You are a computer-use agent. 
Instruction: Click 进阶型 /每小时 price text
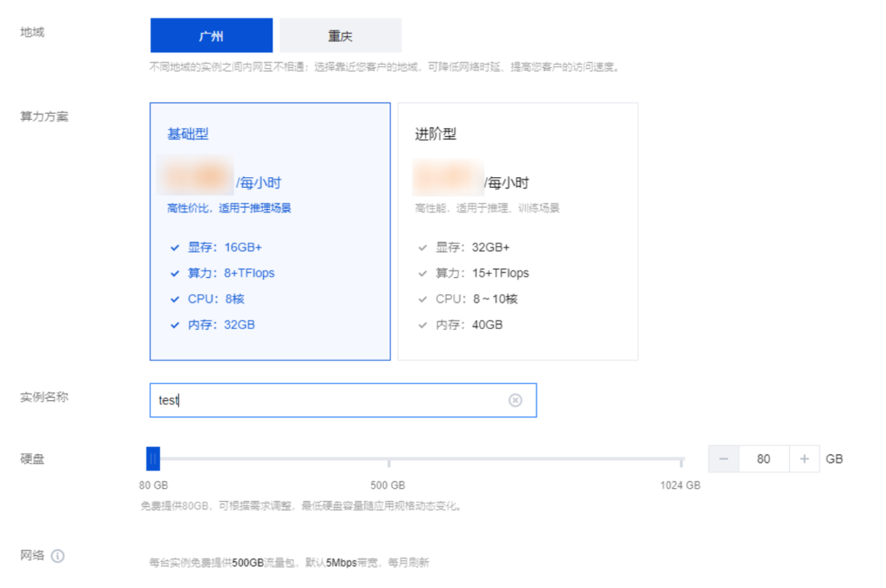506,183
